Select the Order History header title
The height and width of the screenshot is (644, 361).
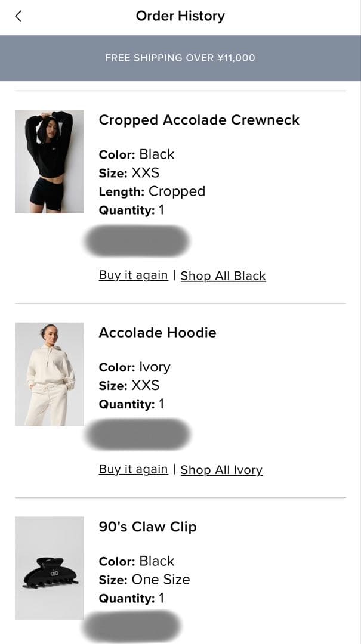pyautogui.click(x=180, y=16)
